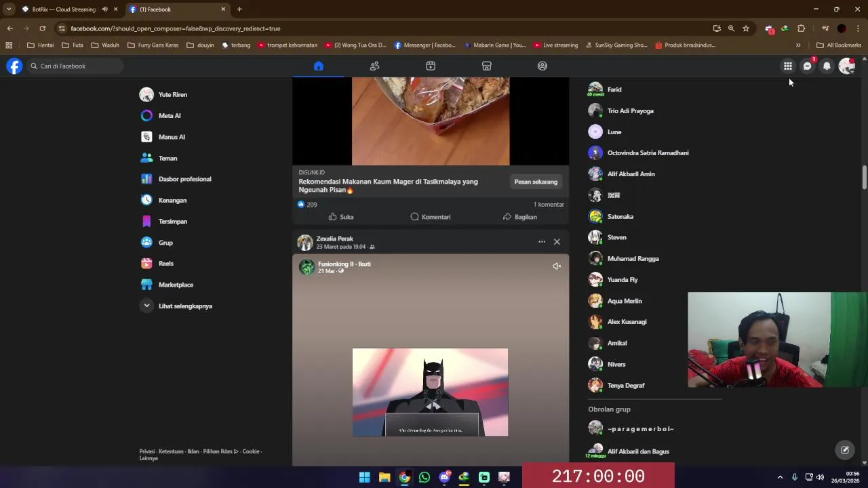Expand the All Bookmarks folder

(x=839, y=45)
